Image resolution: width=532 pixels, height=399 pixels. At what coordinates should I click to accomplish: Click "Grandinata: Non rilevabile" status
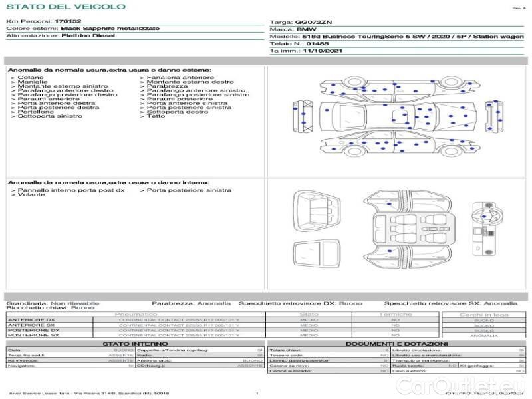coord(53,303)
